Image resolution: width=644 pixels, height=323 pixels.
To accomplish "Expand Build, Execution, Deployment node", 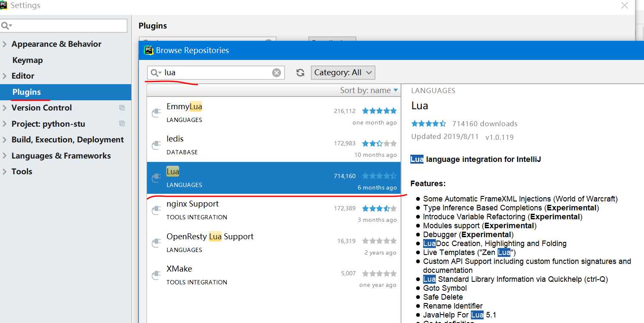I will click(x=5, y=140).
